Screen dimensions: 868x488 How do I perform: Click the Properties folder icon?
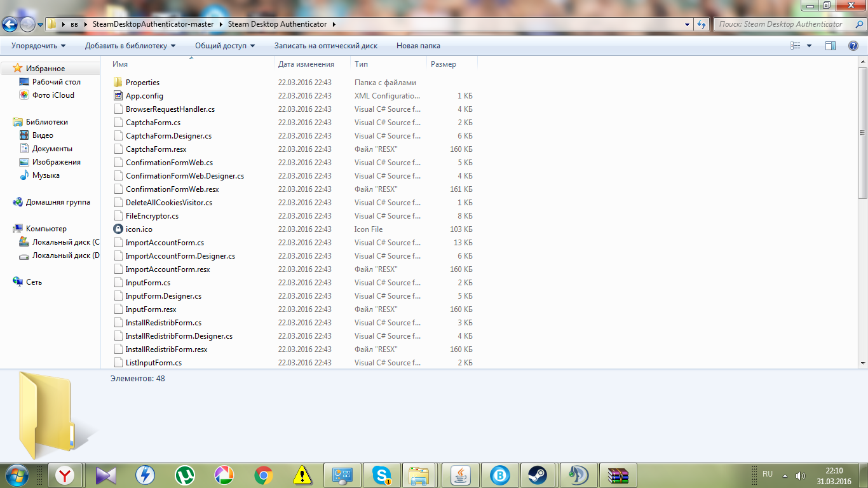pyautogui.click(x=118, y=83)
